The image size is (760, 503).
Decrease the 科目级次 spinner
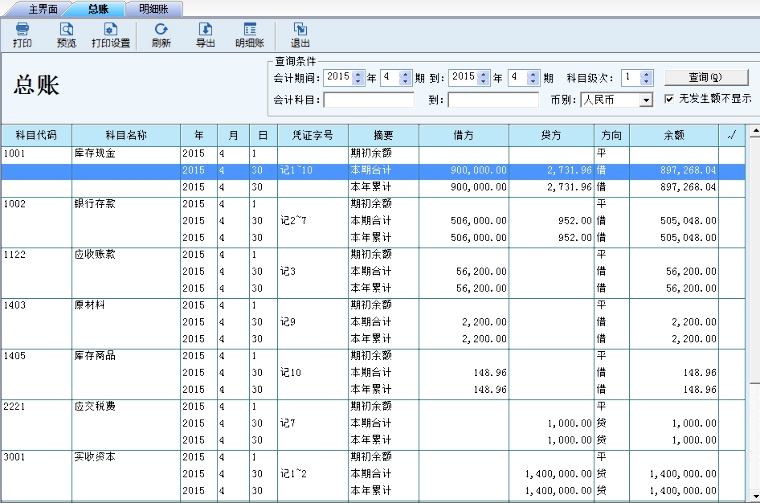(646, 81)
